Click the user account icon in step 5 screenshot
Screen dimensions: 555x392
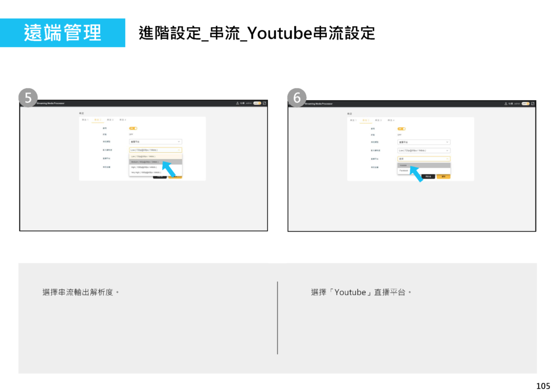click(237, 103)
